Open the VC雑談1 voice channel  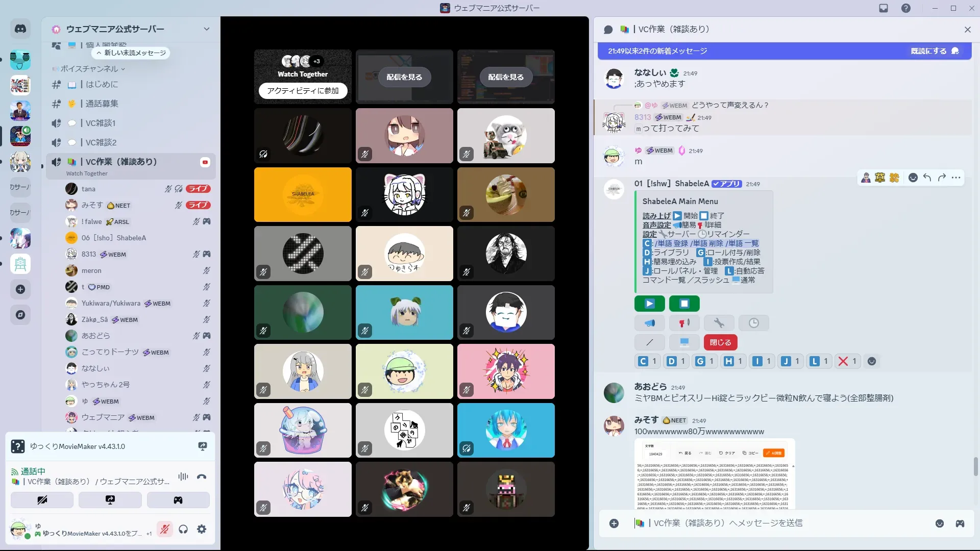pos(101,123)
